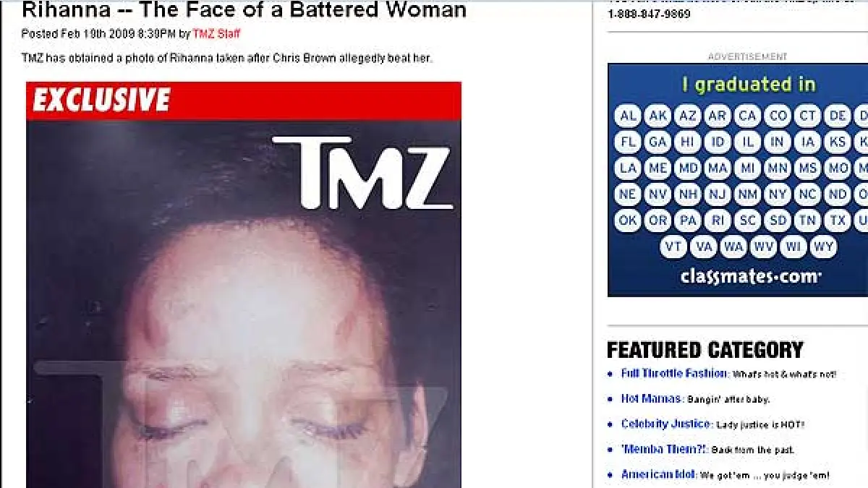
Task: Open the Celebrity Justice category
Action: click(666, 424)
